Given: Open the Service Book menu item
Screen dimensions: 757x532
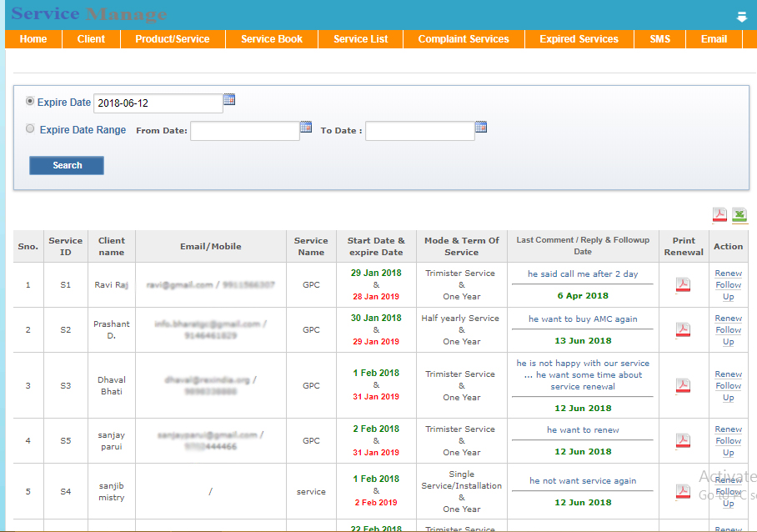Looking at the screenshot, I should (x=272, y=39).
